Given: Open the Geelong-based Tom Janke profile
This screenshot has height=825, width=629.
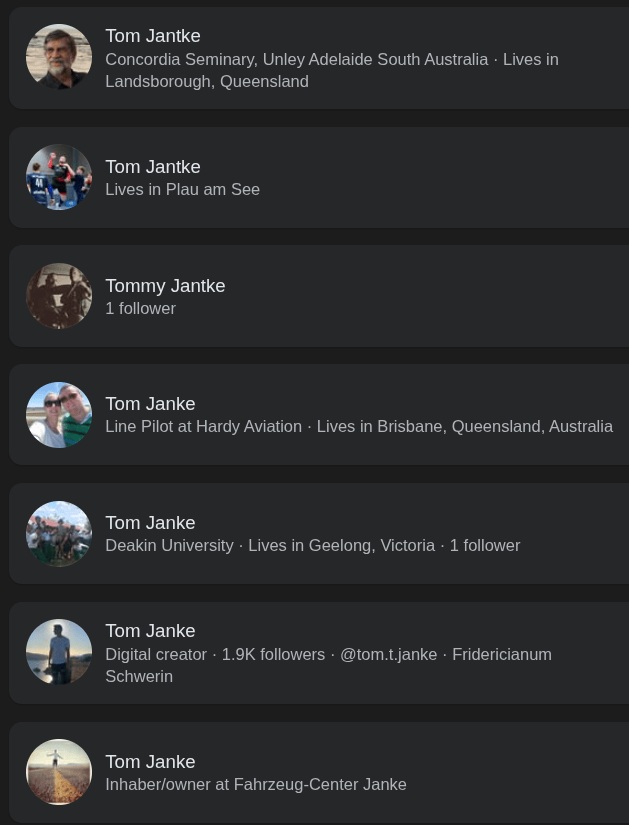Looking at the screenshot, I should coord(150,523).
